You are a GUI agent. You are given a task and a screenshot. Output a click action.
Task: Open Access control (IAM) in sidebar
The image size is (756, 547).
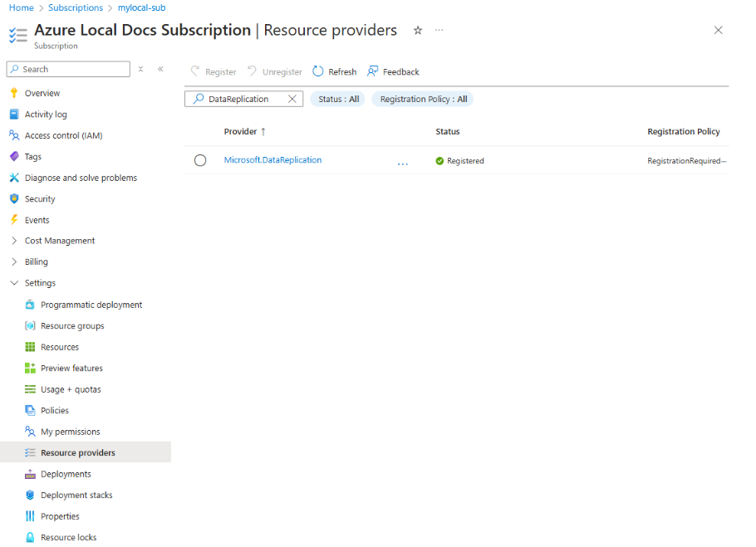[63, 135]
